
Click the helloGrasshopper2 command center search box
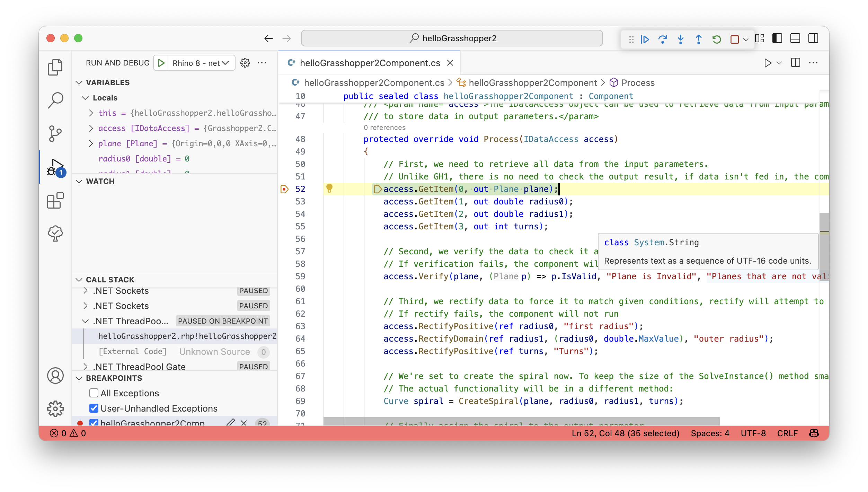(x=452, y=38)
